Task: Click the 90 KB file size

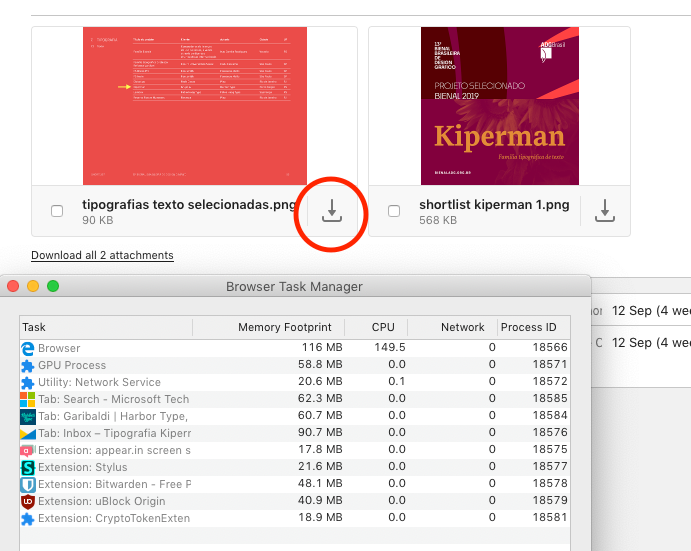Action: [98, 220]
